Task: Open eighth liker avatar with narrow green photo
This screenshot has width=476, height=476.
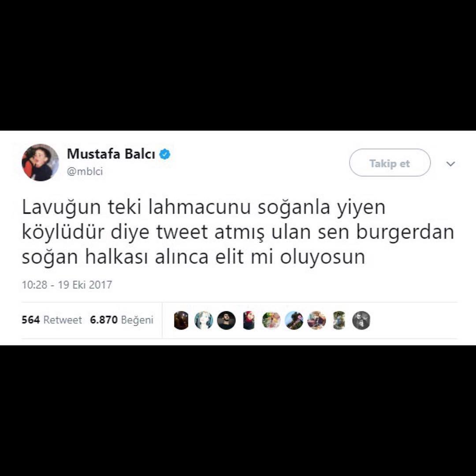Action: [x=339, y=320]
